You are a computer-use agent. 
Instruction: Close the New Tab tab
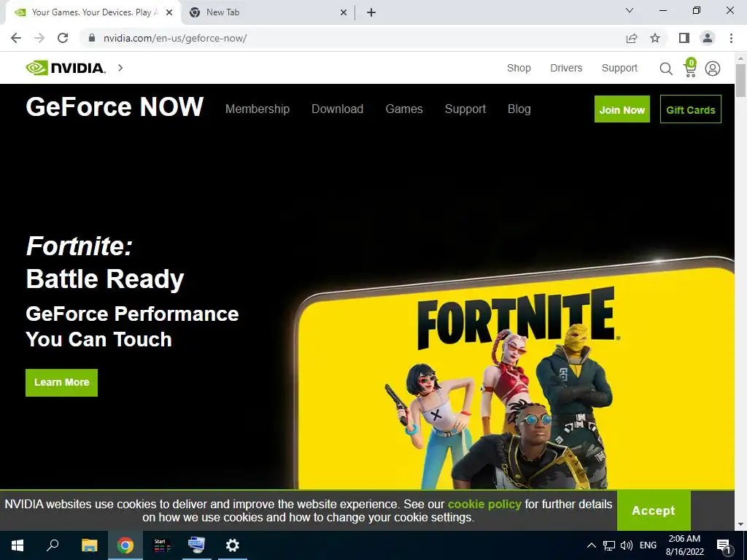click(344, 12)
